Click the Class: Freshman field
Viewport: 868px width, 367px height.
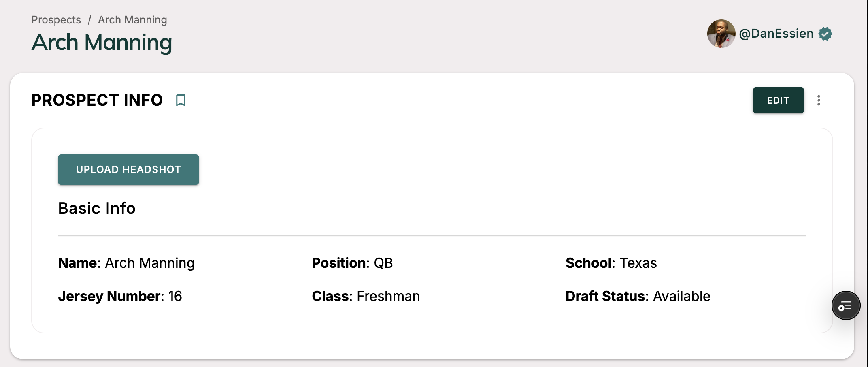(366, 296)
